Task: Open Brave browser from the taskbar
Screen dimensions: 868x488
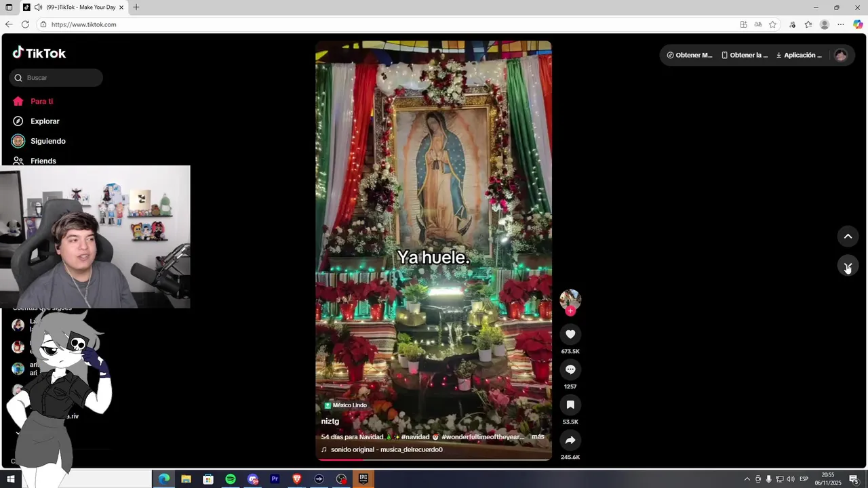Action: click(x=297, y=479)
